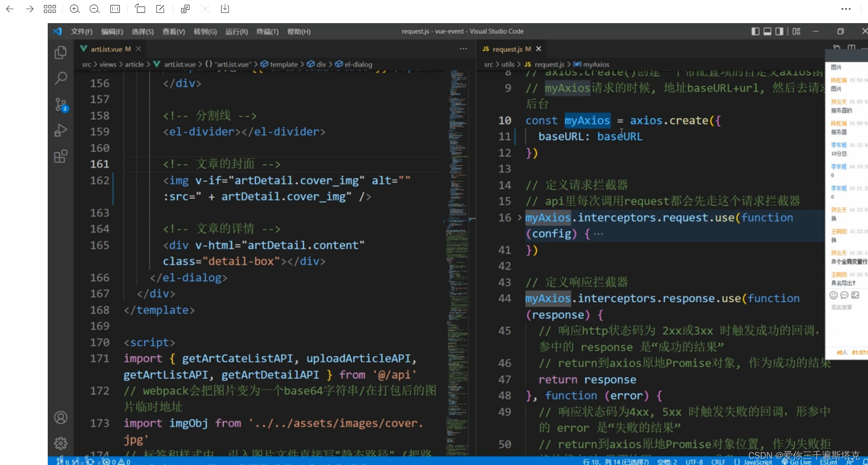Open the 终端(T) menu
This screenshot has width=868, height=465.
[x=267, y=31]
